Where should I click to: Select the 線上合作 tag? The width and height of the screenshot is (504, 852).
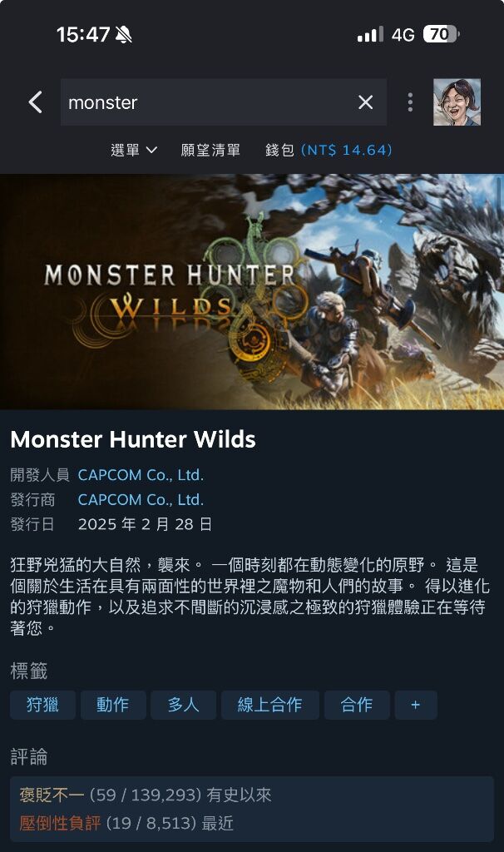click(270, 705)
